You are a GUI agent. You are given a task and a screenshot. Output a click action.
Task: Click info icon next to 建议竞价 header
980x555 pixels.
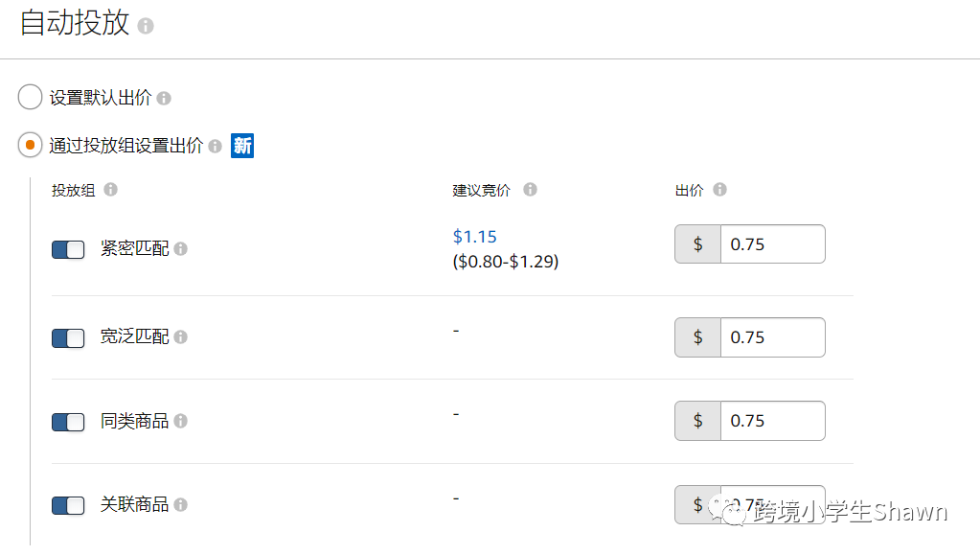click(x=530, y=190)
